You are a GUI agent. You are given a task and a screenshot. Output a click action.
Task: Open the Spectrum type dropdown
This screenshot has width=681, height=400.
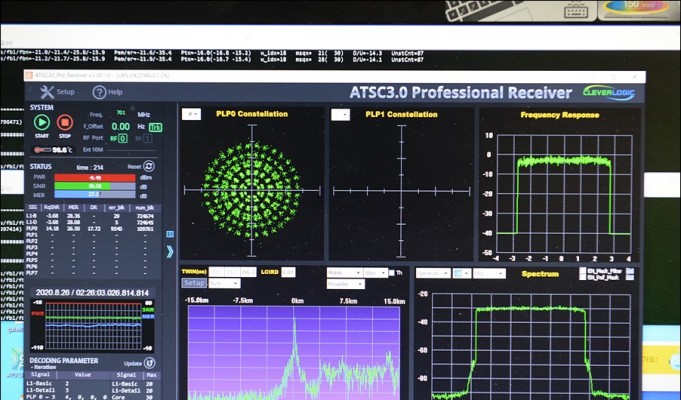(433, 273)
